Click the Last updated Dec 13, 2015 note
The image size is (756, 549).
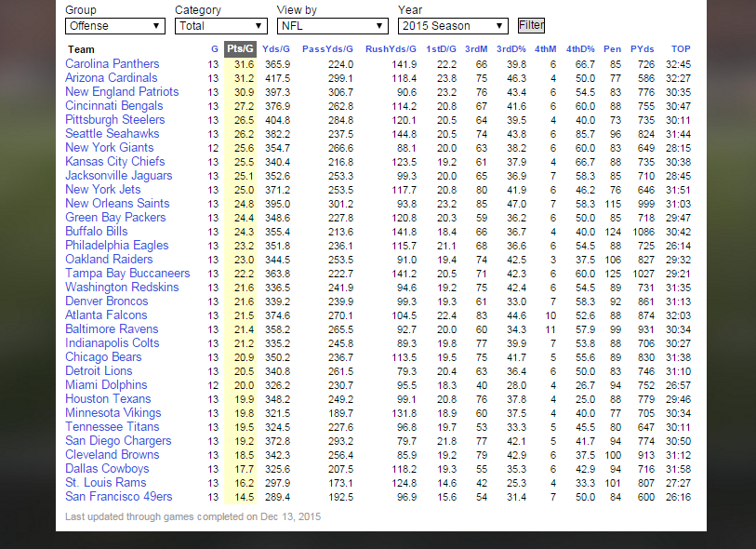click(x=192, y=517)
